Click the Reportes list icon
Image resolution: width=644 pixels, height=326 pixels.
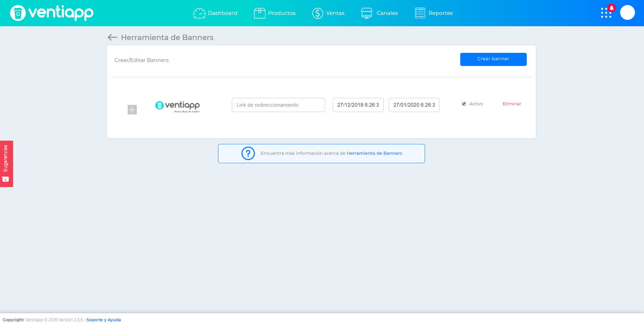pyautogui.click(x=420, y=13)
